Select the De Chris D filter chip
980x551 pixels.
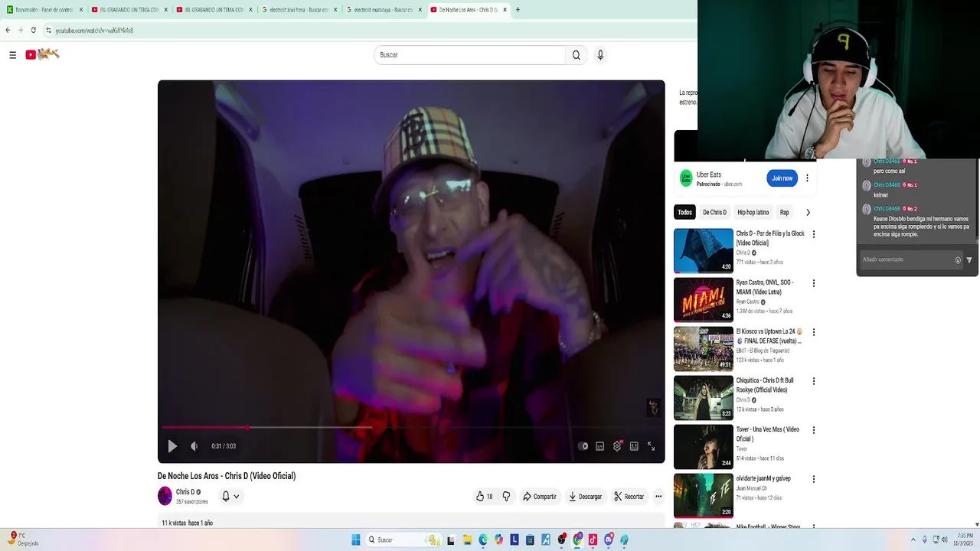point(714,212)
